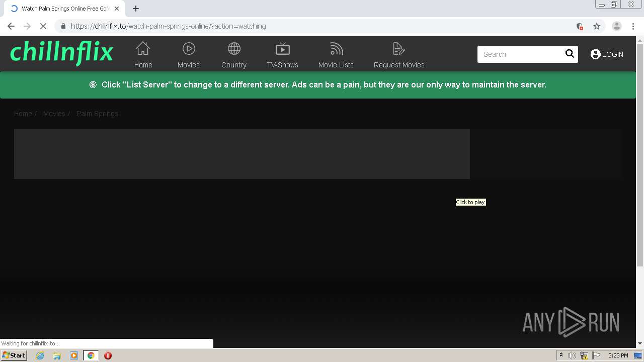
Task: Click the chillnflix logo
Action: coord(61,52)
